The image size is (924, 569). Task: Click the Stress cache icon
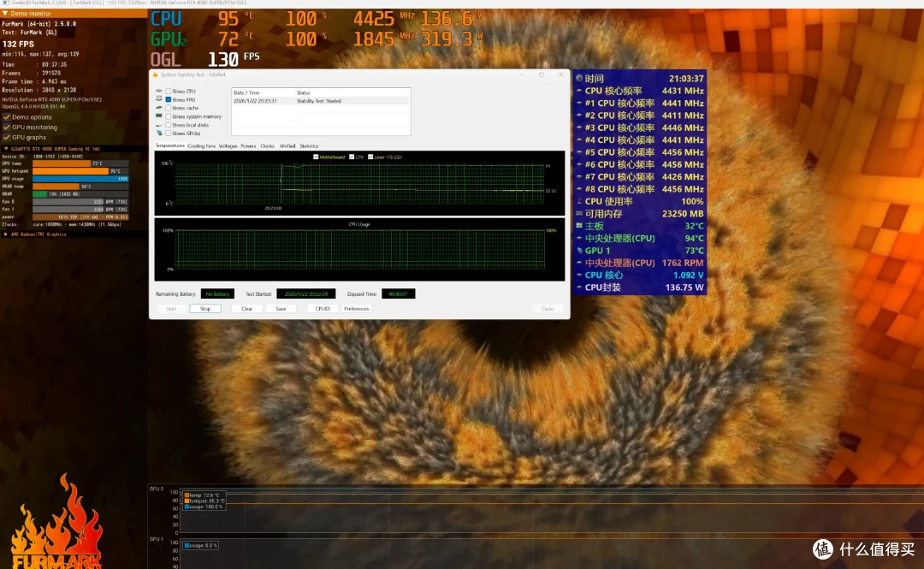pos(159,108)
